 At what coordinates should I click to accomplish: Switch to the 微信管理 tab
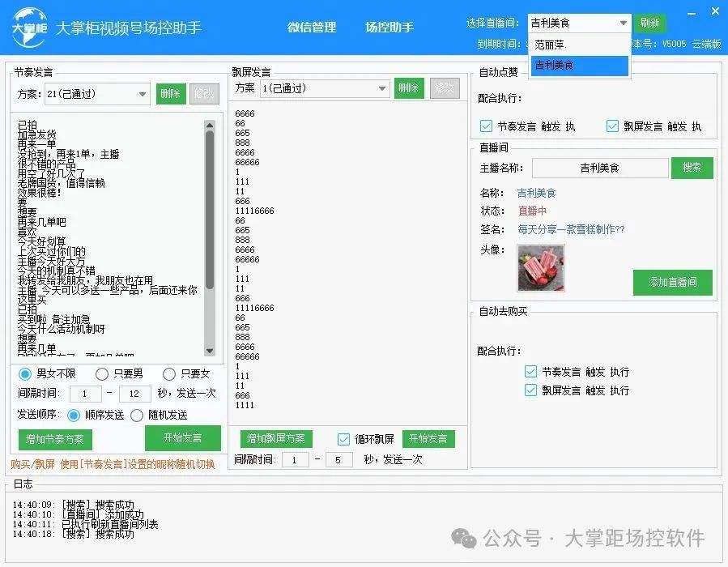point(312,27)
